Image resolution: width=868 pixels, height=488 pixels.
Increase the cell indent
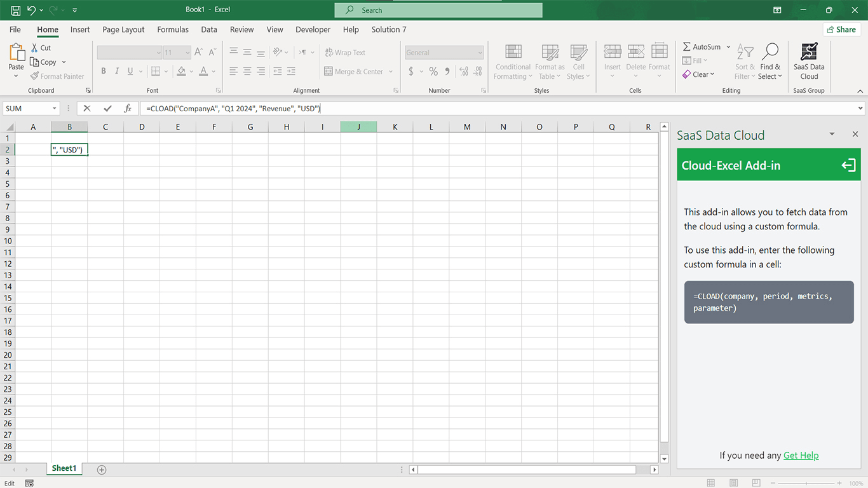pyautogui.click(x=291, y=71)
